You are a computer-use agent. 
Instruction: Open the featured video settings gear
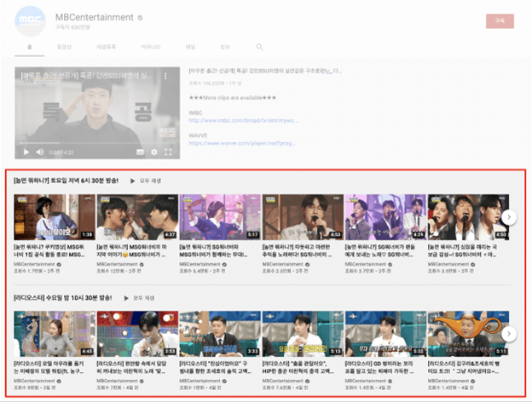click(x=154, y=152)
